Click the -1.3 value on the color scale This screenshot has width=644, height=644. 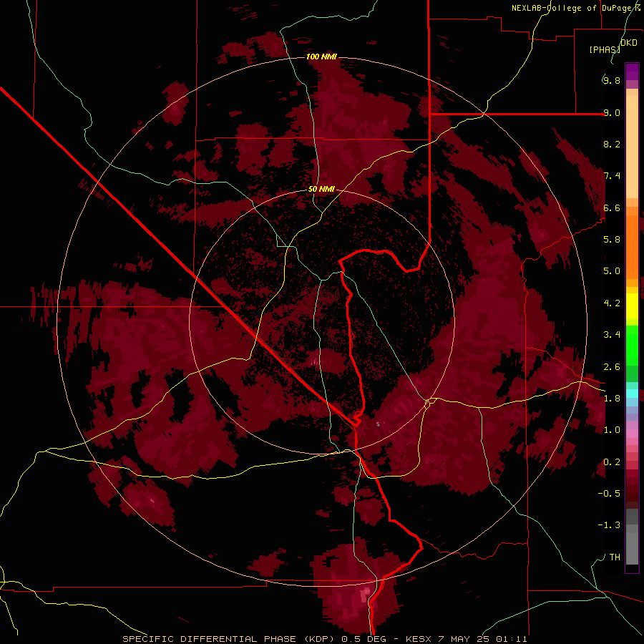[x=609, y=525]
